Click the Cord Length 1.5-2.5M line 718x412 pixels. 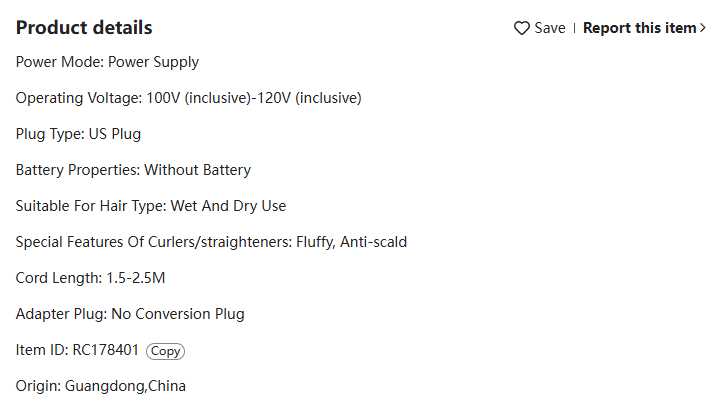pyautogui.click(x=90, y=278)
